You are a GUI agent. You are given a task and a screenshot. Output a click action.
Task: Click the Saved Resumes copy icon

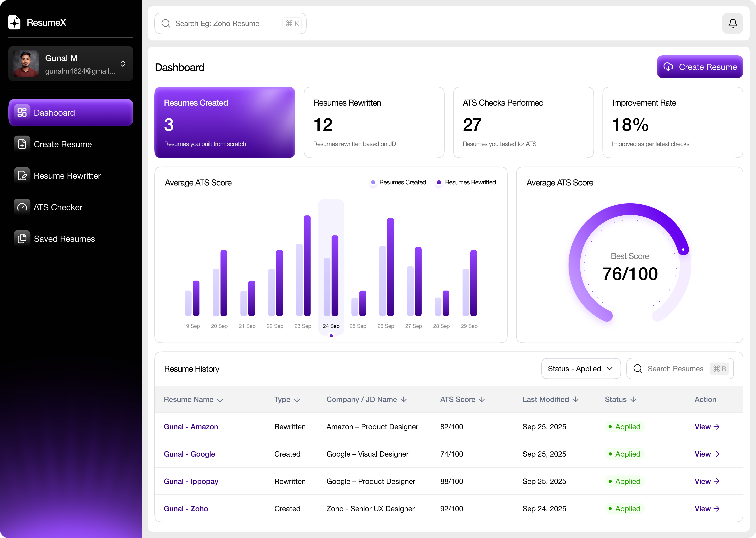[22, 239]
